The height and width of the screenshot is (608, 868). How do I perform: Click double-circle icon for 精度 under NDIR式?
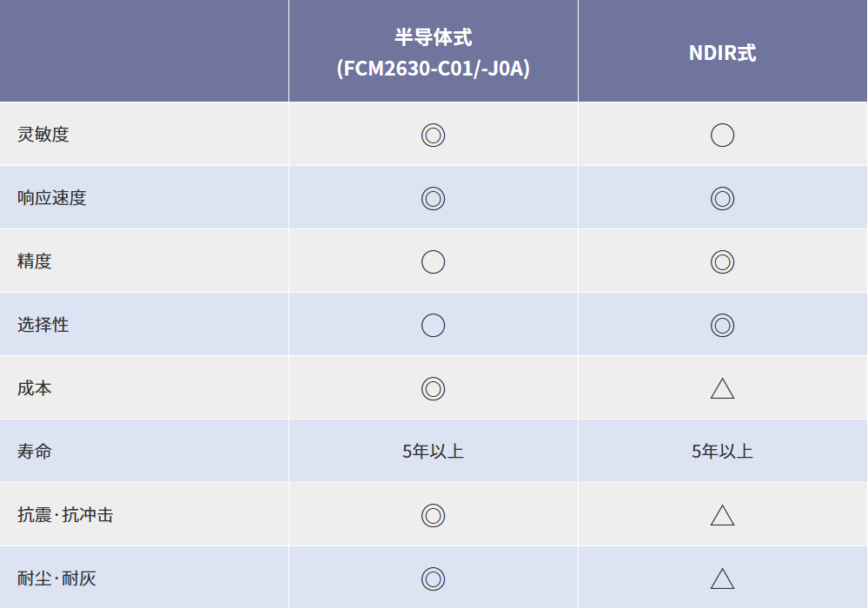point(722,261)
